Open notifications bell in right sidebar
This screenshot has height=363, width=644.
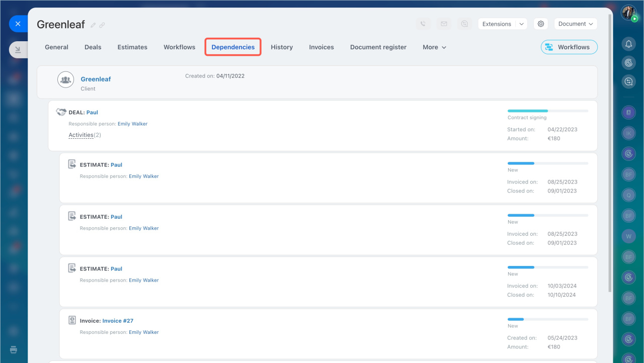628,44
